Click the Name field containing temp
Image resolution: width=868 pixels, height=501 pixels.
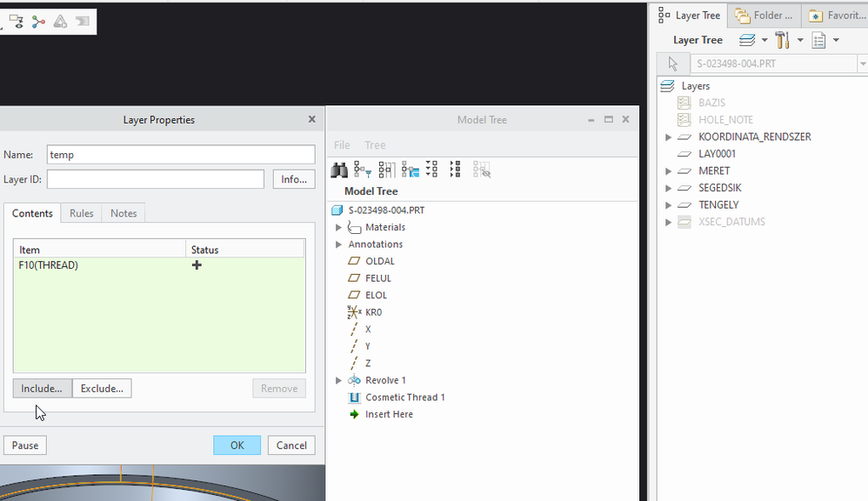(181, 155)
